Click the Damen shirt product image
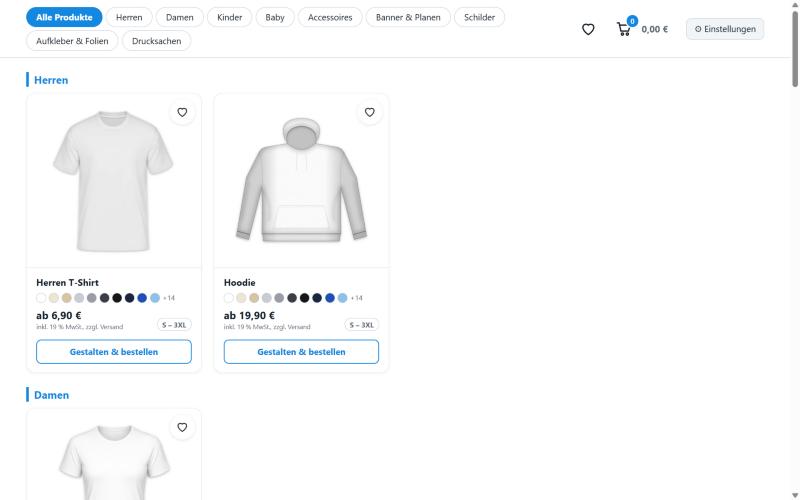The image size is (800, 500). (114, 455)
